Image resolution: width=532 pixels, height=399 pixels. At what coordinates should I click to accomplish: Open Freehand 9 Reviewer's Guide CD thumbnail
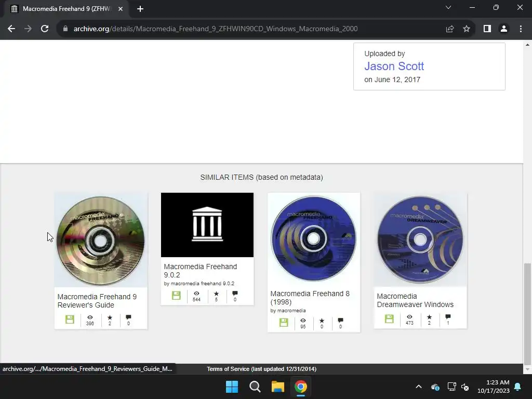101,240
